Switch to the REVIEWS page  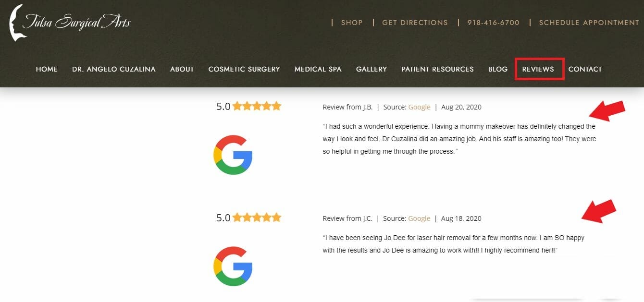coord(539,69)
